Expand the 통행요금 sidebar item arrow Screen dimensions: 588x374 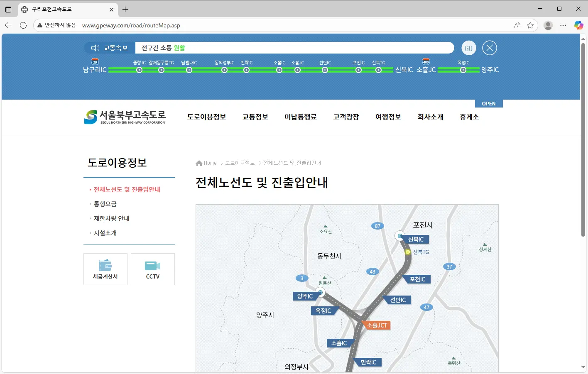[x=91, y=204]
